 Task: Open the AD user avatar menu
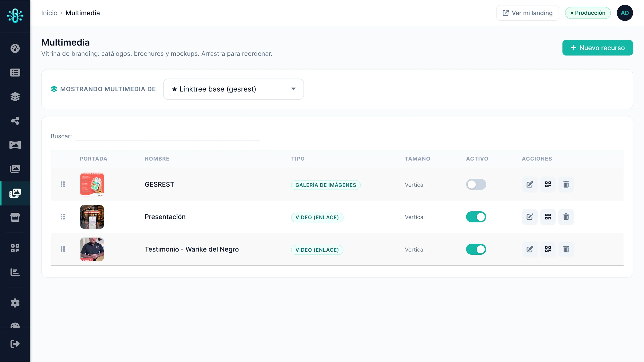625,13
